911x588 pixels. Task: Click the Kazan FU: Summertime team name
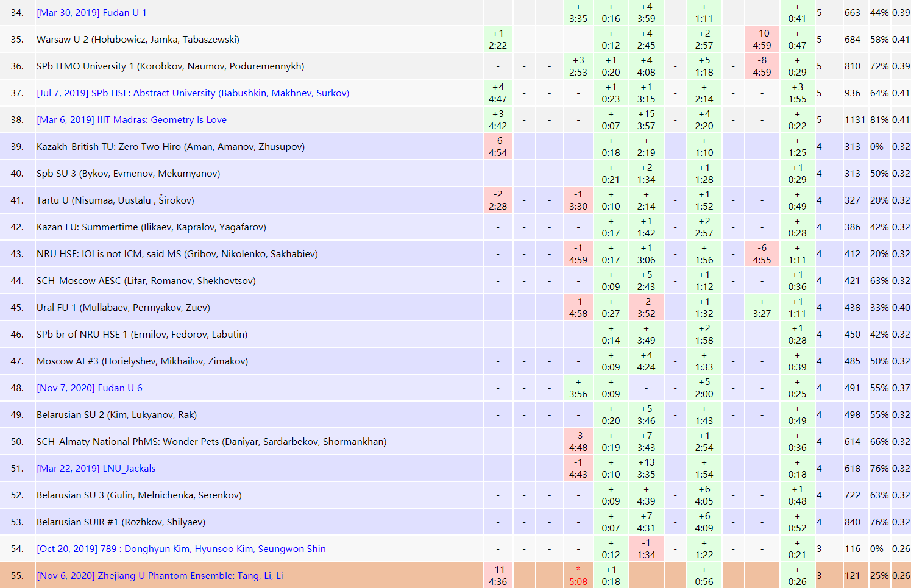pyautogui.click(x=151, y=227)
